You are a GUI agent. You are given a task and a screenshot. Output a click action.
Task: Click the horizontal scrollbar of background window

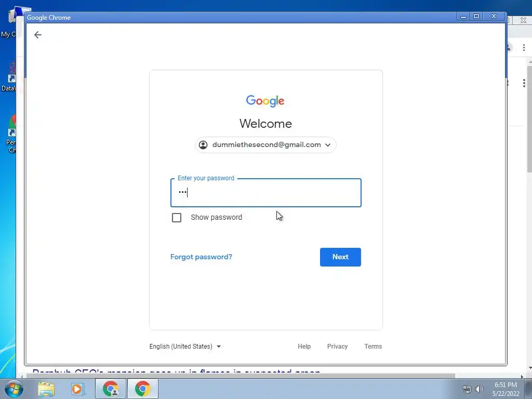coord(241,376)
